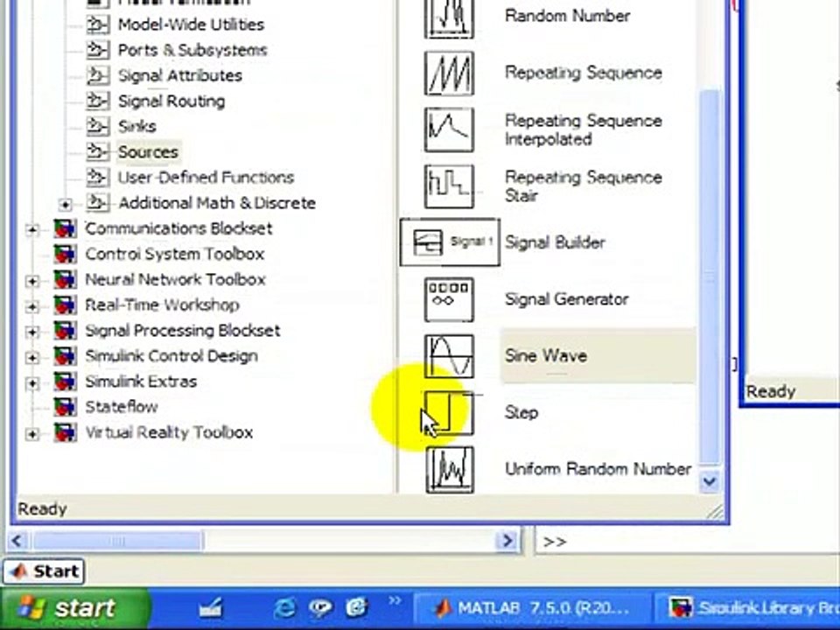Select the Stateflow tree label
Screen dimensions: 840x630
[x=122, y=407]
